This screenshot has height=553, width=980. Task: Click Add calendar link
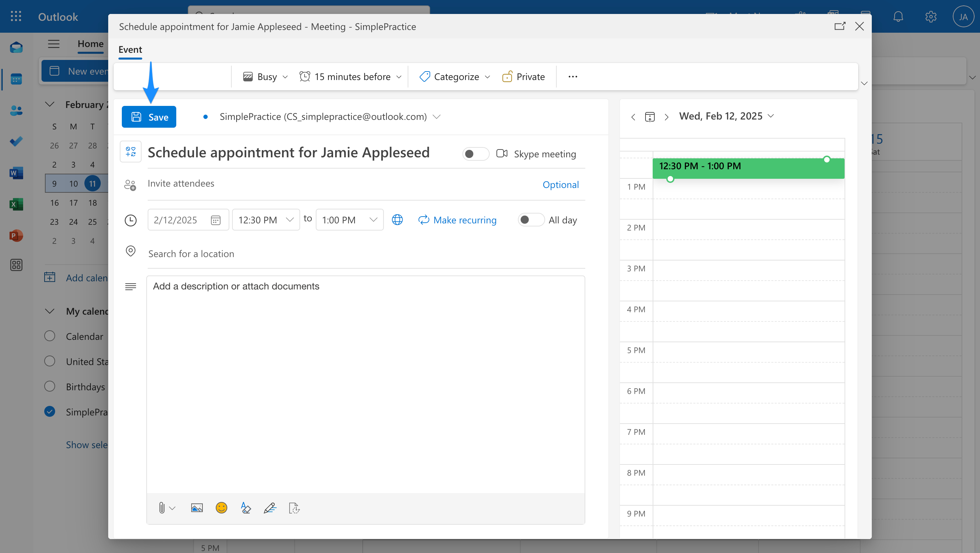76,278
